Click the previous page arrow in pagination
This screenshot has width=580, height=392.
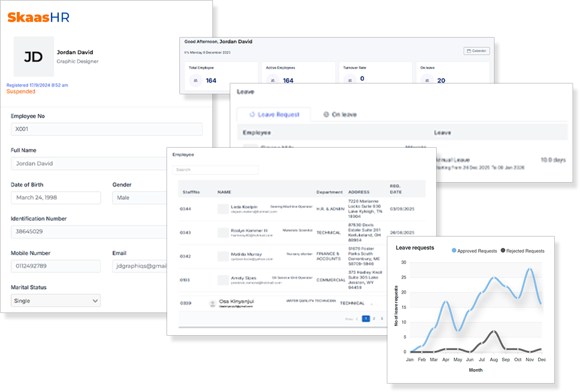click(357, 319)
